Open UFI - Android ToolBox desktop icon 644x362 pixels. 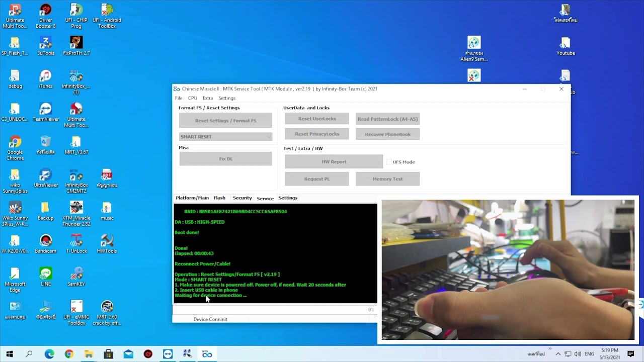(107, 16)
